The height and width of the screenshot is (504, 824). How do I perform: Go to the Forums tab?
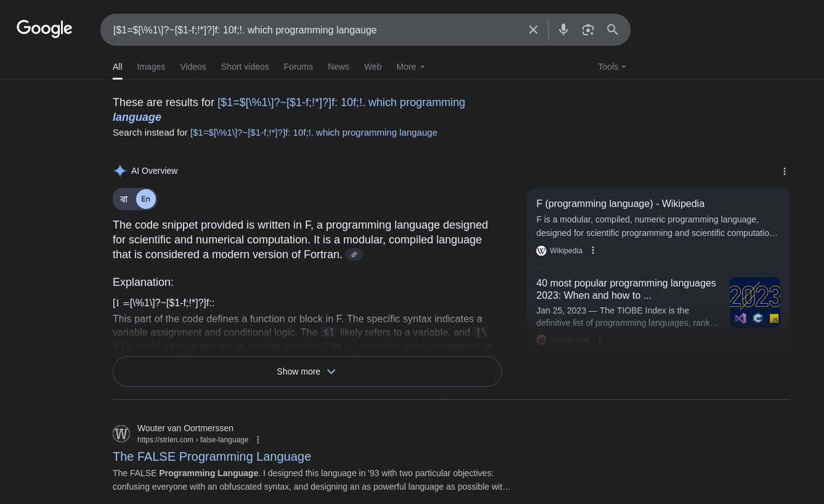(x=298, y=67)
